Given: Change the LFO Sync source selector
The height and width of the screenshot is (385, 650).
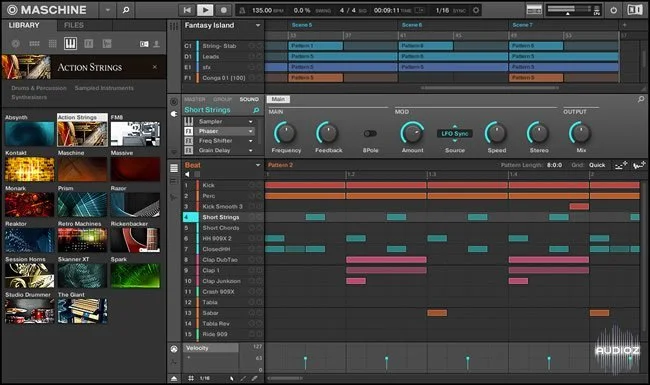Looking at the screenshot, I should click(x=455, y=133).
